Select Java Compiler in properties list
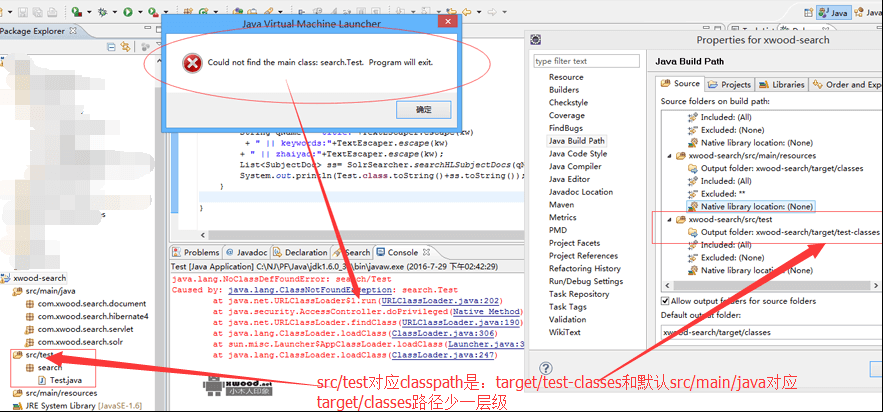This screenshot has height=412, width=883. click(575, 166)
